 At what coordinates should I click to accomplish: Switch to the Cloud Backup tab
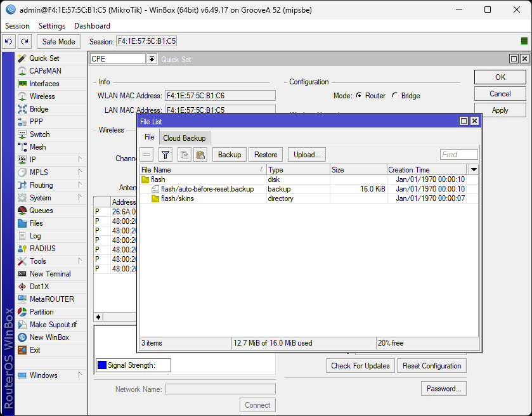click(x=184, y=138)
